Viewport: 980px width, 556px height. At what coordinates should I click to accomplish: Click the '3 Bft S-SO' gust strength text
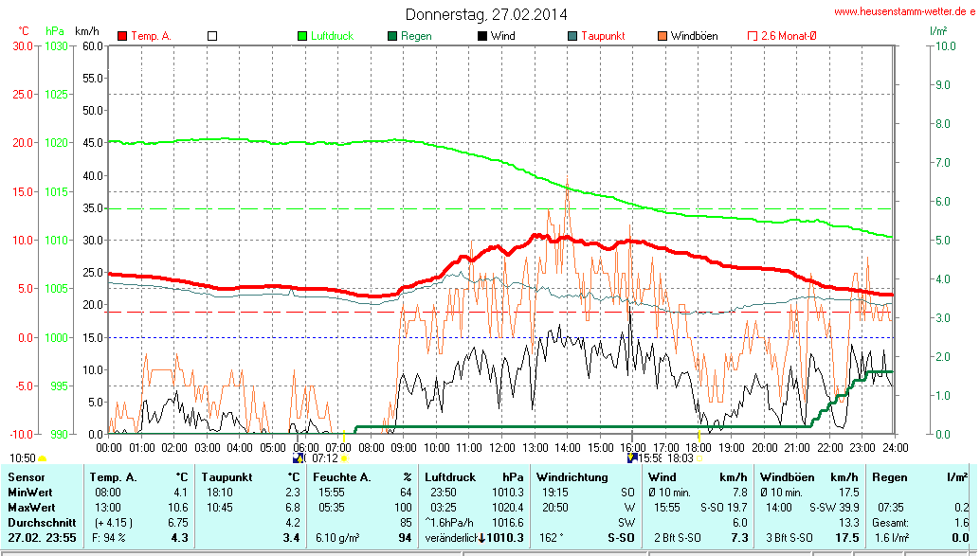tap(789, 538)
